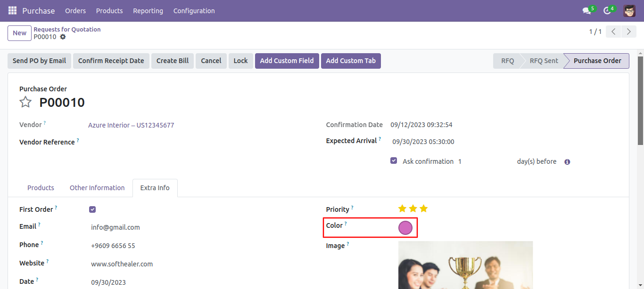Viewport: 644px width, 289px height.
Task: Click the Purchase app title
Action: point(39,10)
